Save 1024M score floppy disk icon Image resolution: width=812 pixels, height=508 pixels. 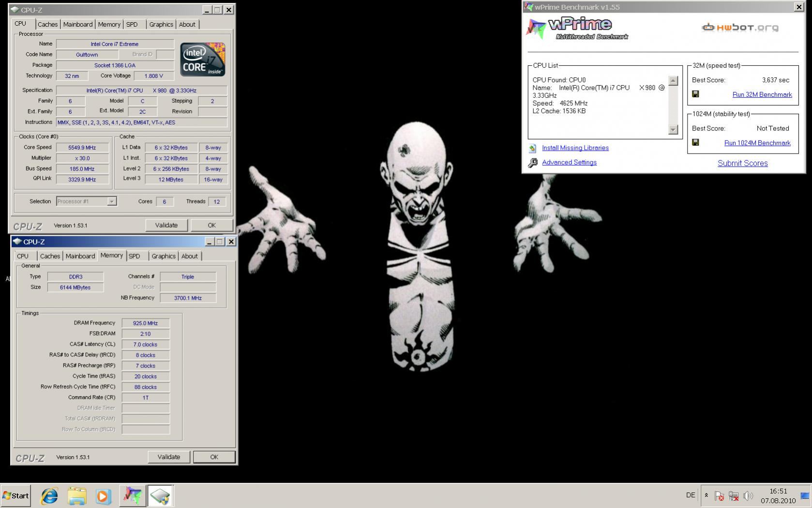695,142
